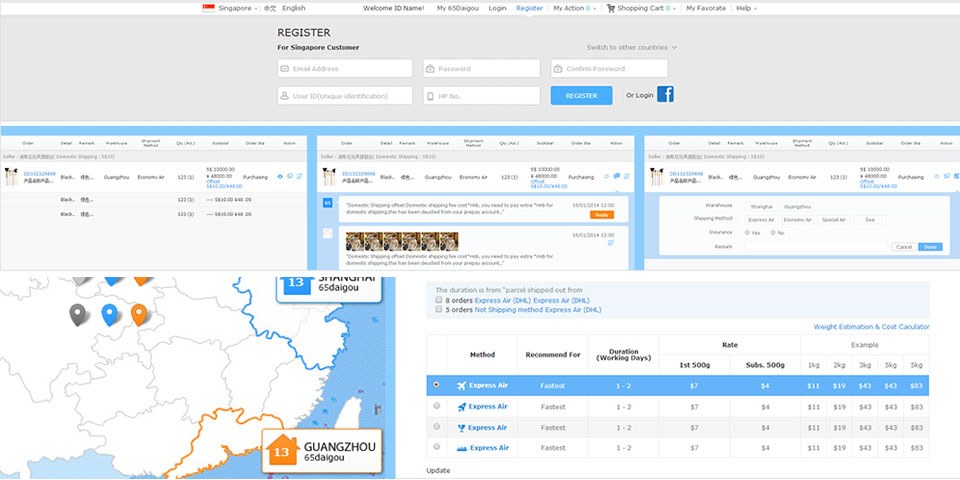Click the ship icon in last shipping row

[461, 448]
